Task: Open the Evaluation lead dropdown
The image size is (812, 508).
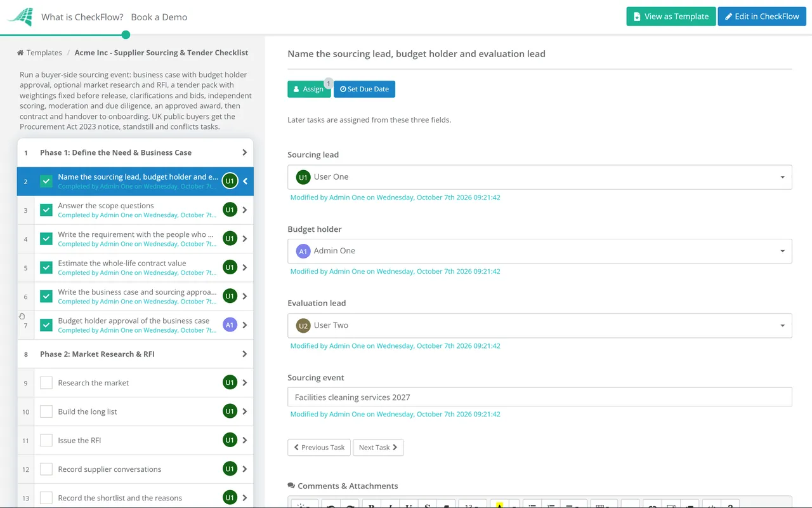Action: pyautogui.click(x=540, y=325)
